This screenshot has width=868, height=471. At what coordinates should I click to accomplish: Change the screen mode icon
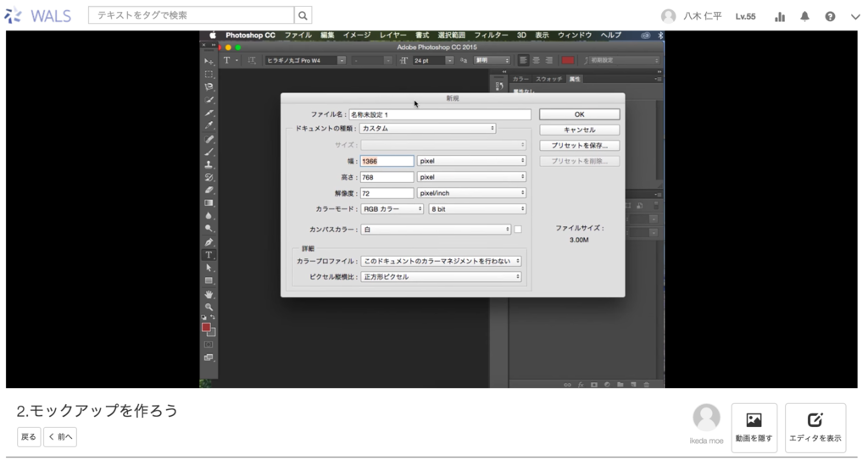[x=209, y=357]
